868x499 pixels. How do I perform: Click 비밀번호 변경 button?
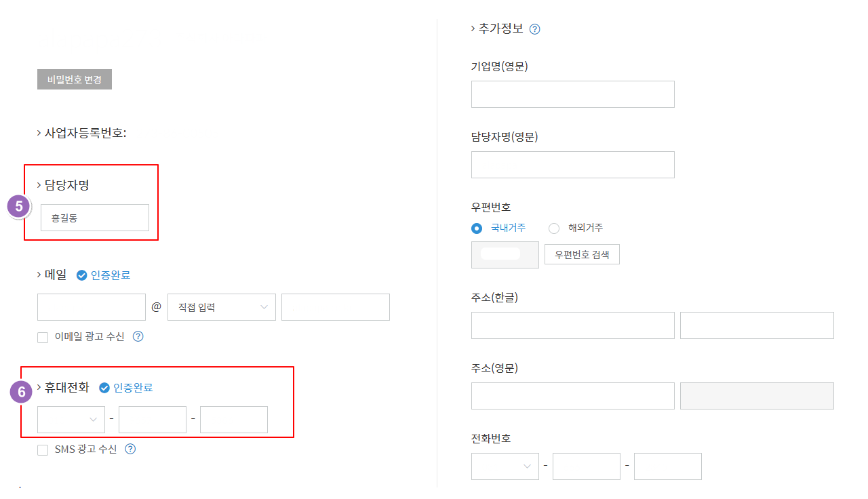point(75,79)
